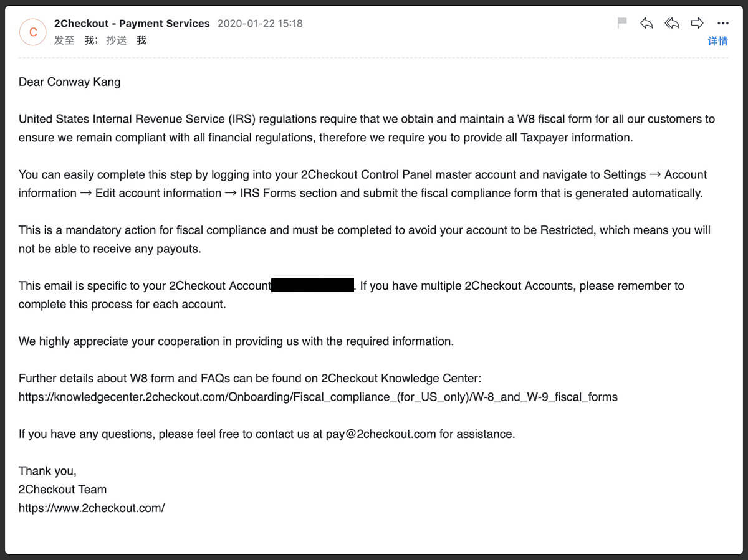Open the 2Checkout Knowledge Center URL
Image resolution: width=748 pixels, height=560 pixels.
click(x=318, y=397)
